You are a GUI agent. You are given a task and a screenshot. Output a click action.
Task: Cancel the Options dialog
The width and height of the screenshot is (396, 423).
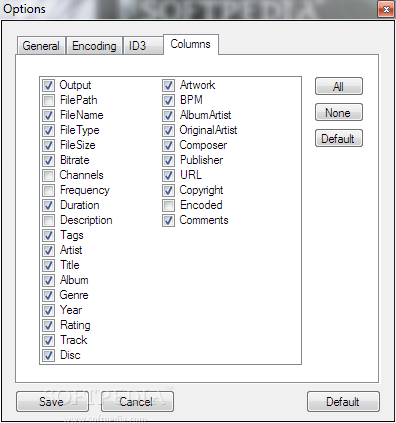pyautogui.click(x=137, y=402)
